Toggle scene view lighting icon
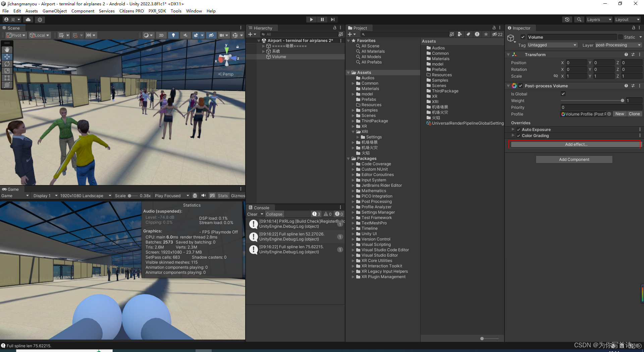This screenshot has height=352, width=644. point(173,35)
